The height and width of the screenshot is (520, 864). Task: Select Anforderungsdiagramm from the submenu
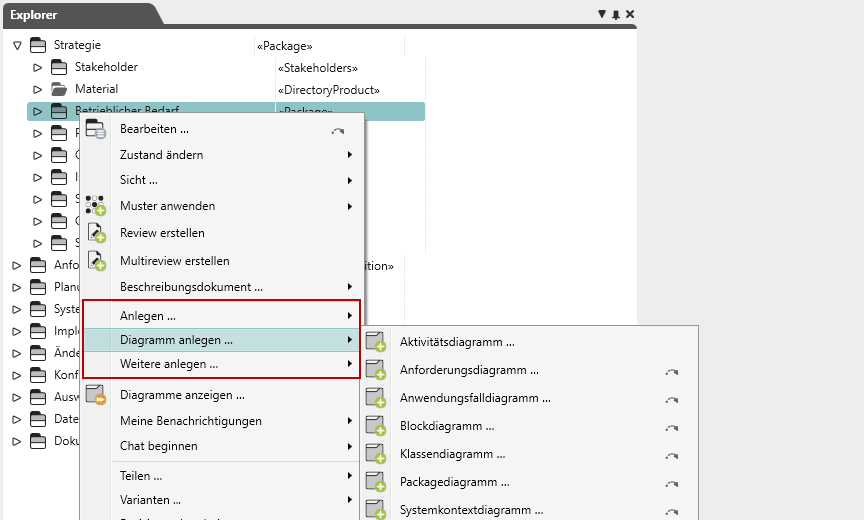469,370
